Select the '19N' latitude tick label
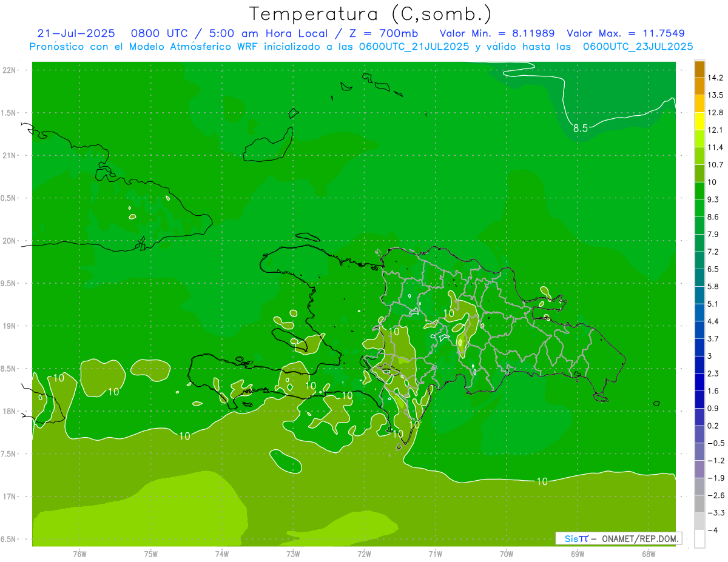 click(x=10, y=326)
